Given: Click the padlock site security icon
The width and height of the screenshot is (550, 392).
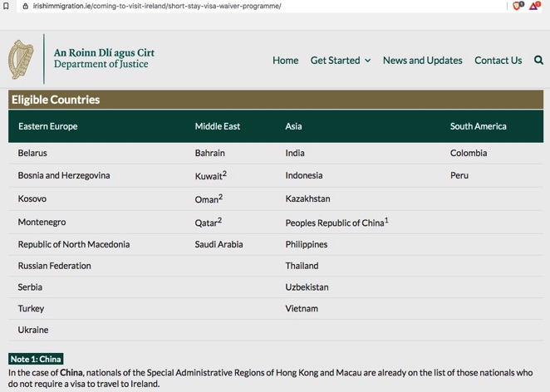Looking at the screenshot, I should (x=25, y=6).
